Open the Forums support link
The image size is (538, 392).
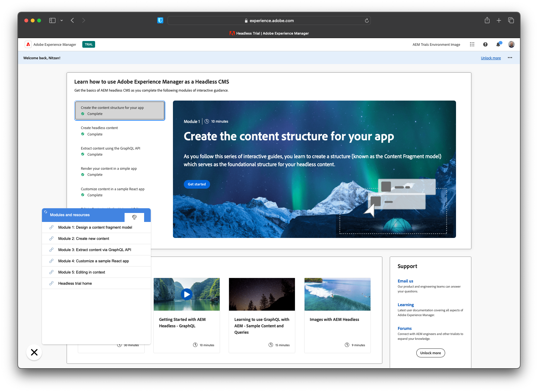click(404, 328)
